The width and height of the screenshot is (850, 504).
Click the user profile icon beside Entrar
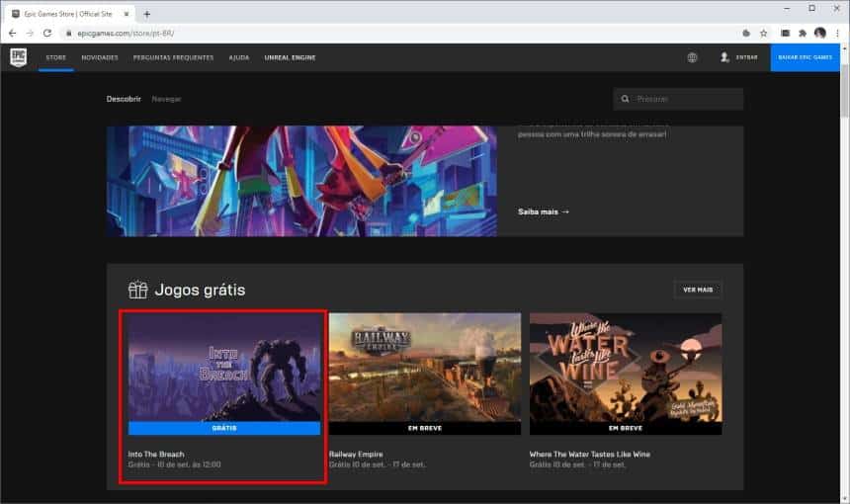coord(724,57)
